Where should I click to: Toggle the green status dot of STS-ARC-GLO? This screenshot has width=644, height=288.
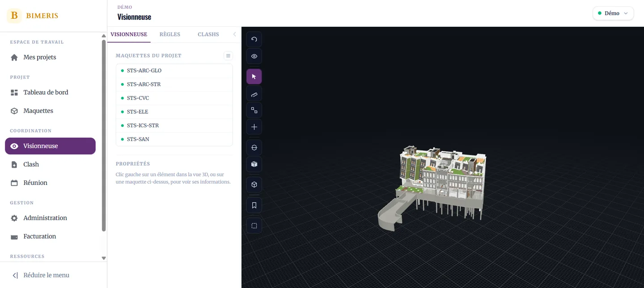[x=123, y=71]
